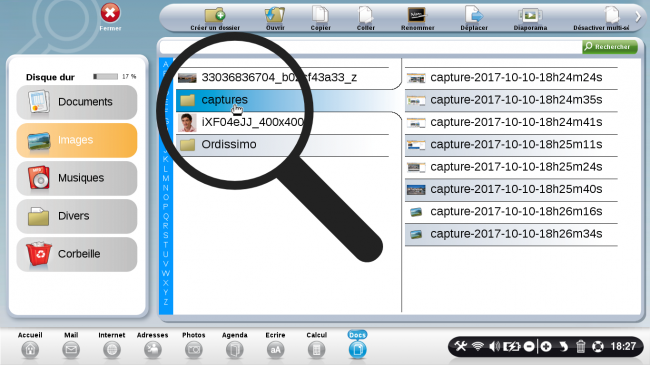The width and height of the screenshot is (650, 365).
Task: Click the Déplacer icon
Action: point(474,15)
